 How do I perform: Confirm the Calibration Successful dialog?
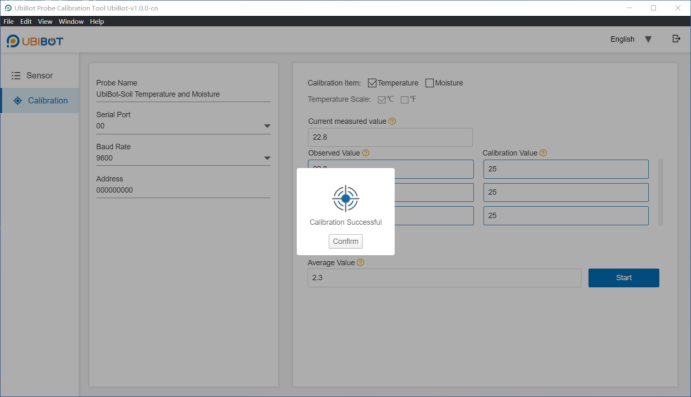point(346,241)
